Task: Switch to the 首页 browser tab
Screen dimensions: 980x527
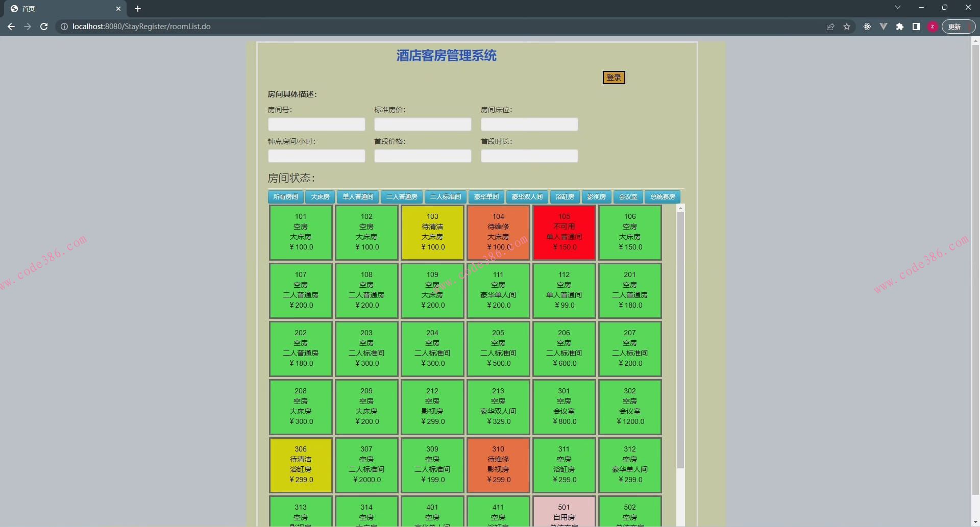Action: coord(61,8)
